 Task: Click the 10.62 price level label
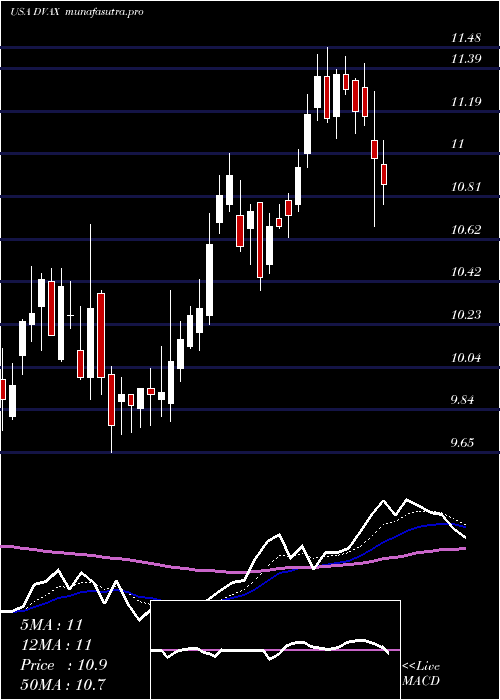(x=466, y=230)
